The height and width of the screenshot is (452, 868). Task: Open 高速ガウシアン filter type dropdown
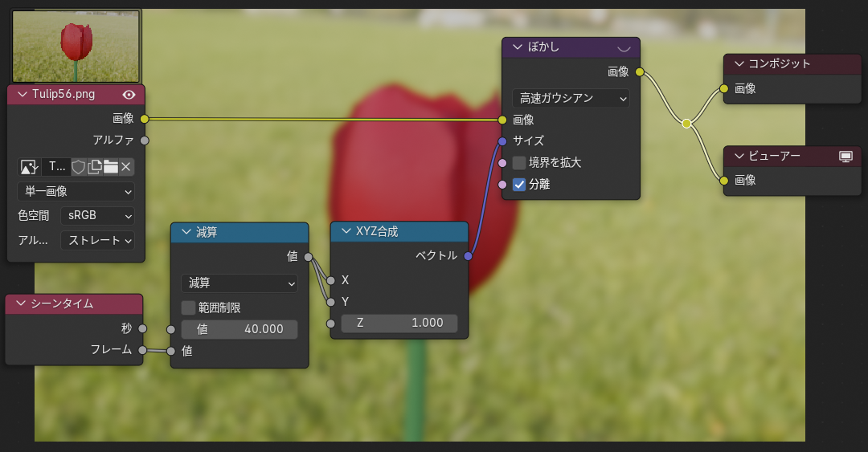(571, 99)
